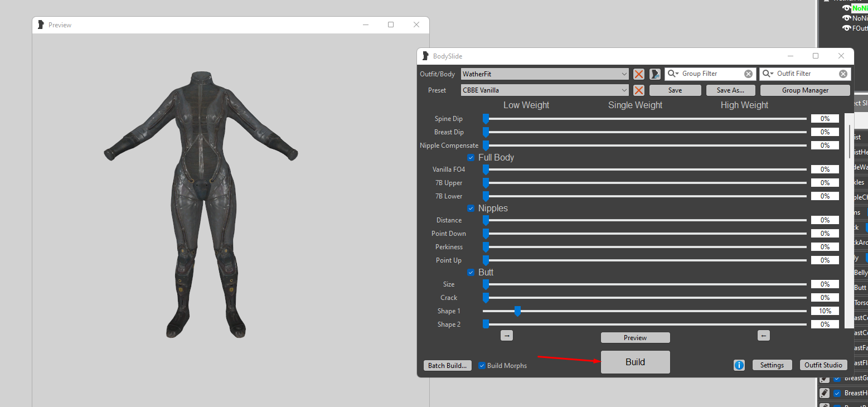Copy low weight sliders to high (right arrow)
The image size is (868, 407).
[507, 336]
